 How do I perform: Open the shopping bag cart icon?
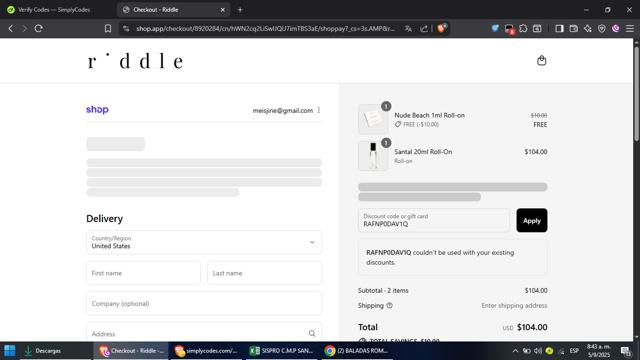542,60
